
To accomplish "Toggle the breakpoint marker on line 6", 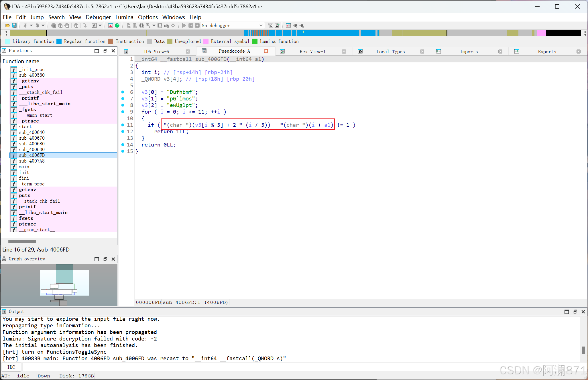I will pos(123,92).
